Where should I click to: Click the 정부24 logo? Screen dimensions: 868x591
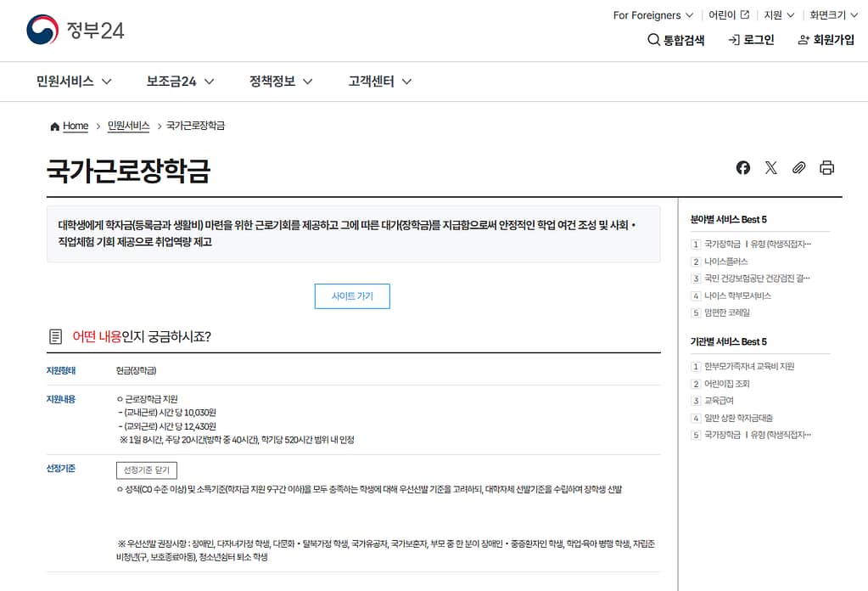point(76,31)
